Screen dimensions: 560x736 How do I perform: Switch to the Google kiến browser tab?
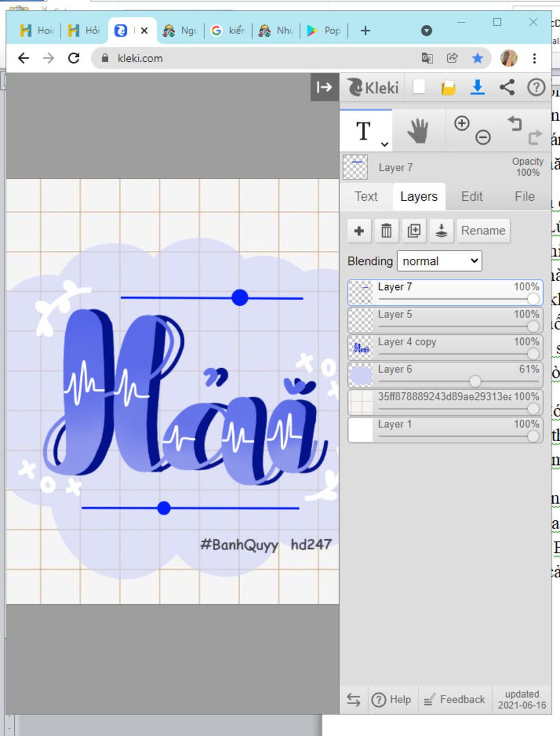(x=229, y=31)
